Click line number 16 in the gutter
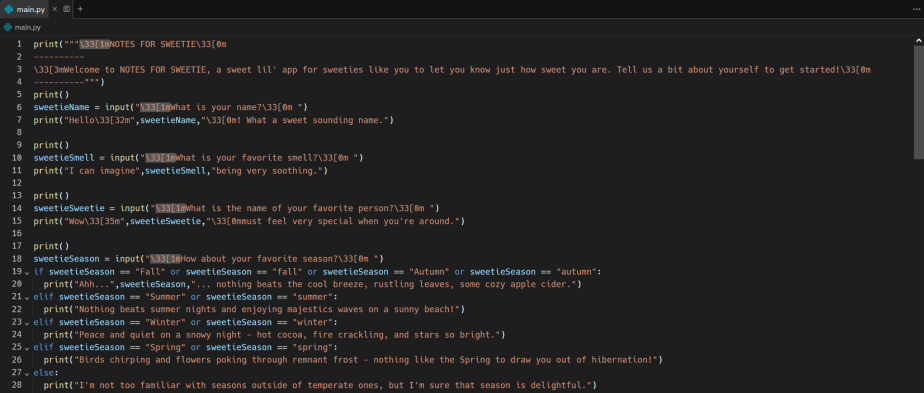Viewport: 924px width, 393px height. pyautogui.click(x=17, y=233)
